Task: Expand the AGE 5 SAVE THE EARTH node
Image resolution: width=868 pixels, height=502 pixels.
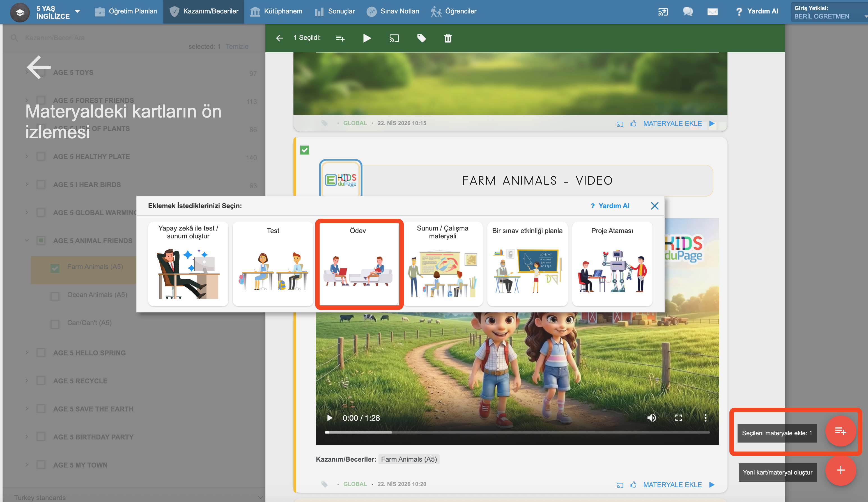Action: 27,409
